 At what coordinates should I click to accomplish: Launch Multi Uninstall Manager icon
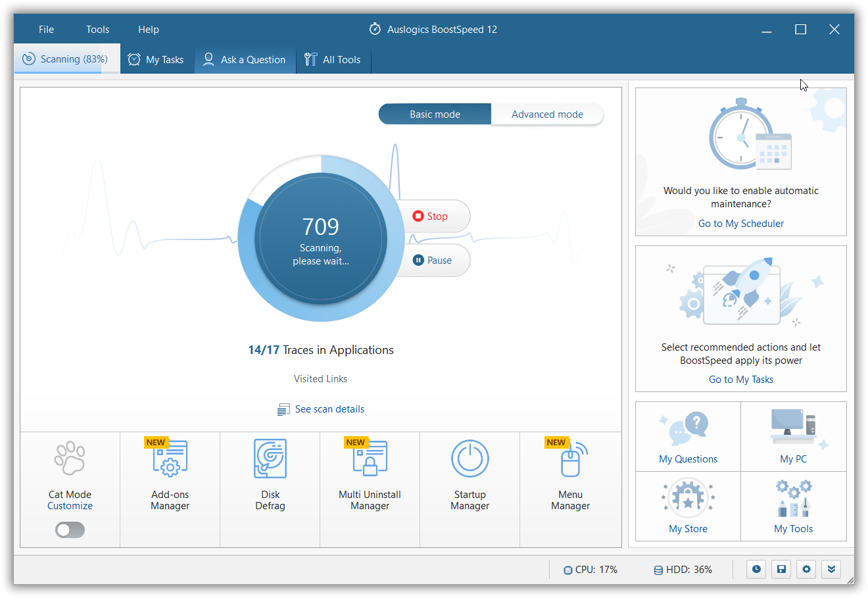pos(370,459)
